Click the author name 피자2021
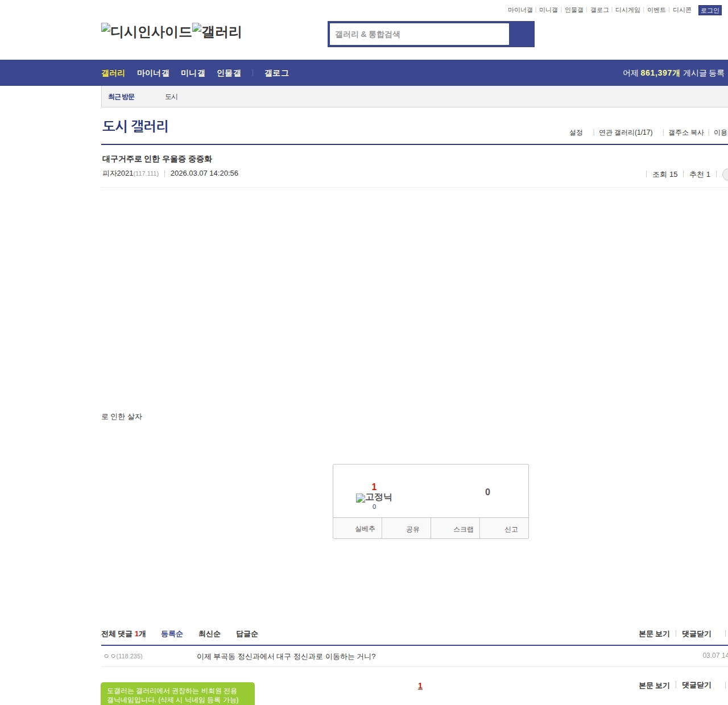This screenshot has height=705, width=728. click(x=118, y=173)
